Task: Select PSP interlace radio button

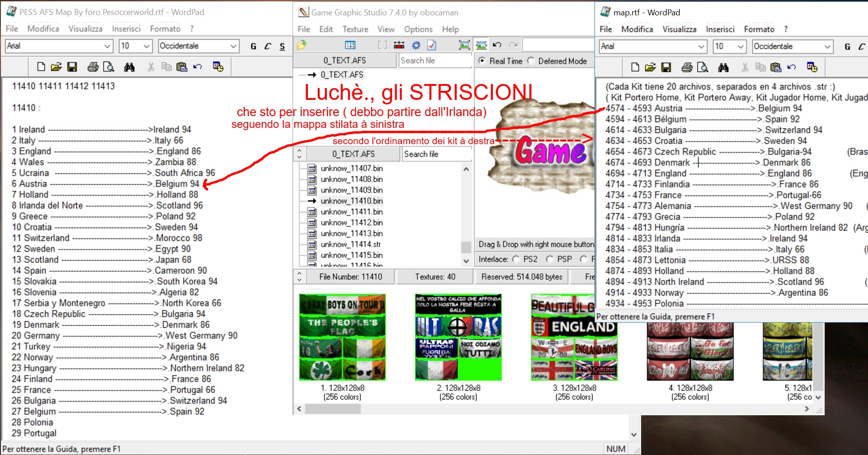Action: point(550,259)
